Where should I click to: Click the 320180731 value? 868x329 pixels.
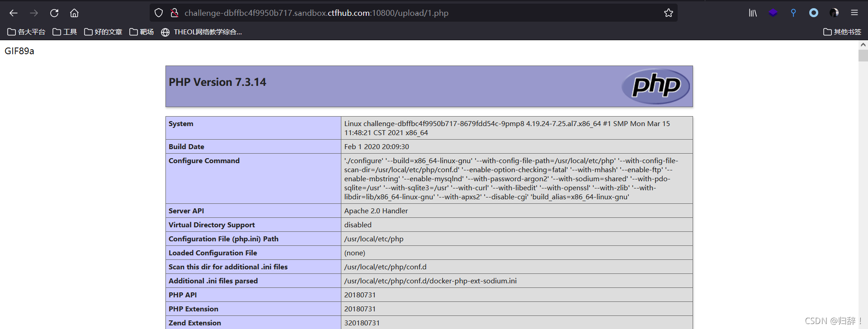pos(362,323)
